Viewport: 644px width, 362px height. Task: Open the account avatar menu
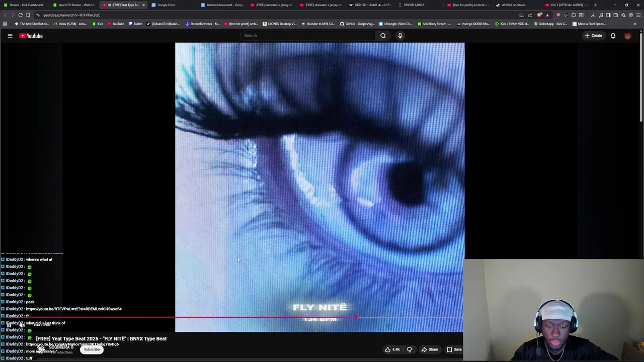tap(627, 36)
